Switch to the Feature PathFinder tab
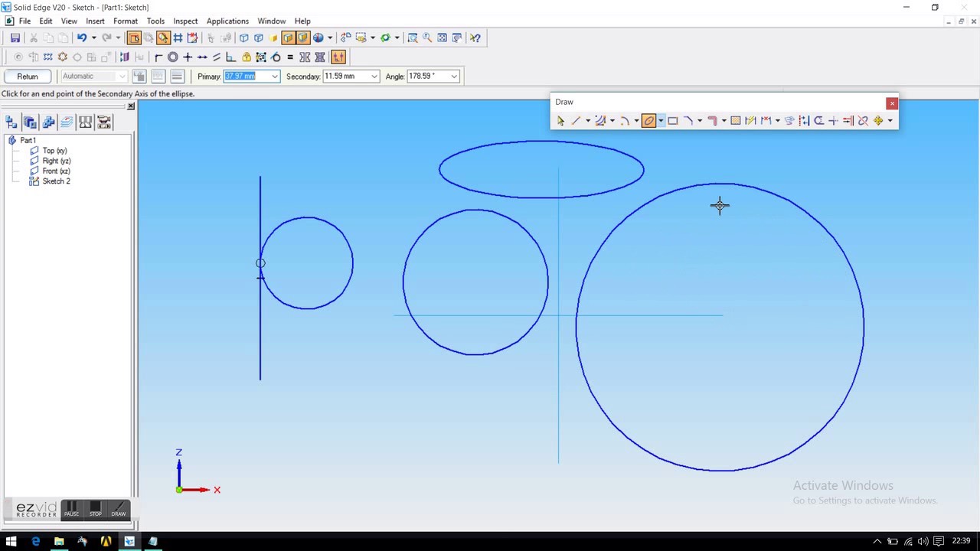Viewport: 980px width, 551px height. (x=11, y=122)
